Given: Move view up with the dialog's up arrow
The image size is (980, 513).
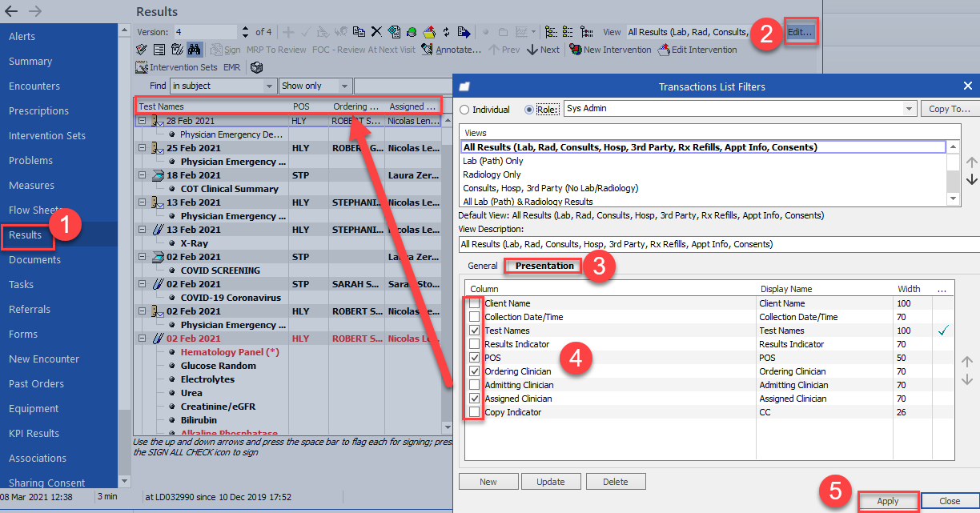Looking at the screenshot, I should (x=972, y=162).
